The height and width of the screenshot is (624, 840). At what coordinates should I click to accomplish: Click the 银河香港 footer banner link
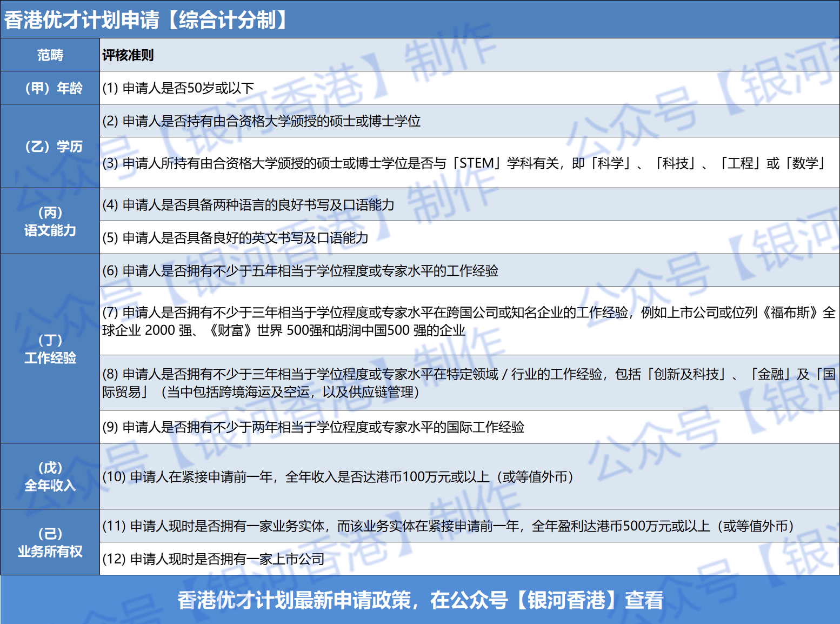tap(420, 600)
